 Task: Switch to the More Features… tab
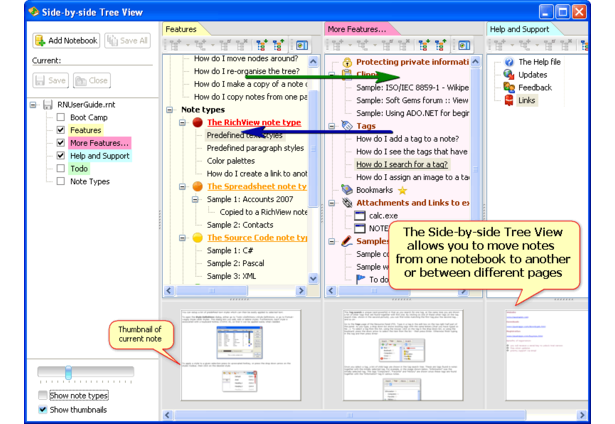coord(357,29)
